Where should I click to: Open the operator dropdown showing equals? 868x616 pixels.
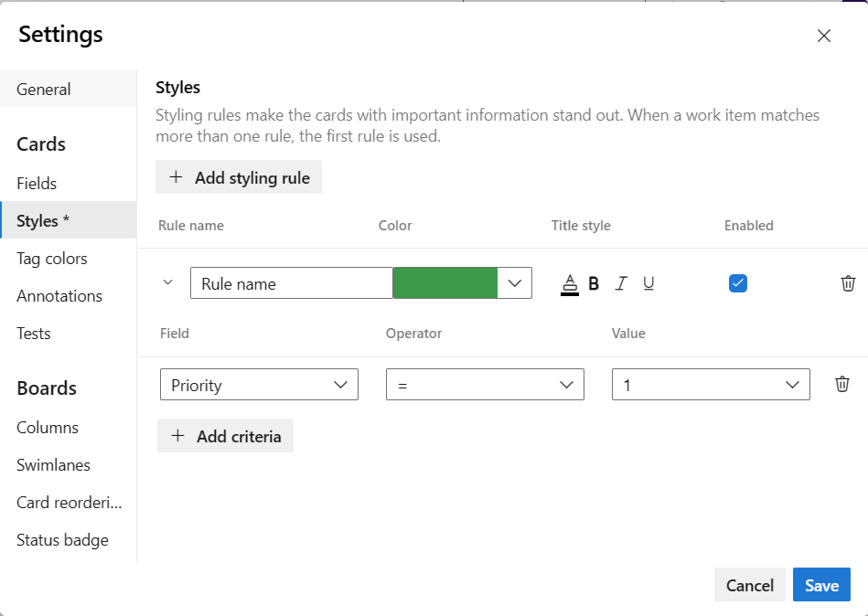485,384
